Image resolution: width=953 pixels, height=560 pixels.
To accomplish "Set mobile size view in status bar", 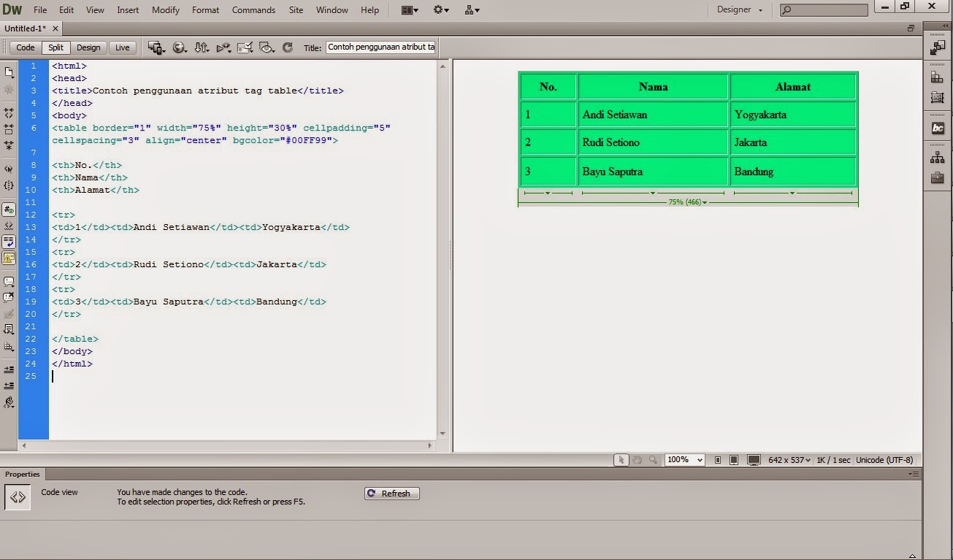I will 718,460.
